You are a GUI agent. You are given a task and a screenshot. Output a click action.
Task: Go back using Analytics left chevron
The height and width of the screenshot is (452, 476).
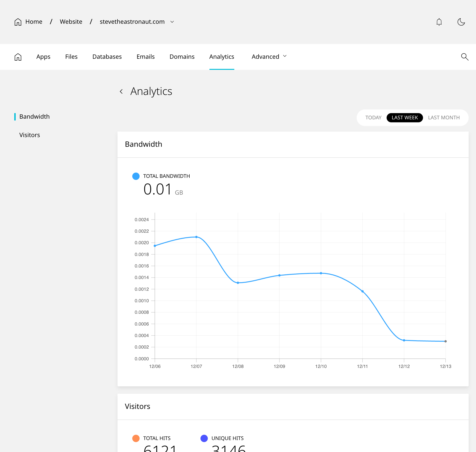pos(121,91)
